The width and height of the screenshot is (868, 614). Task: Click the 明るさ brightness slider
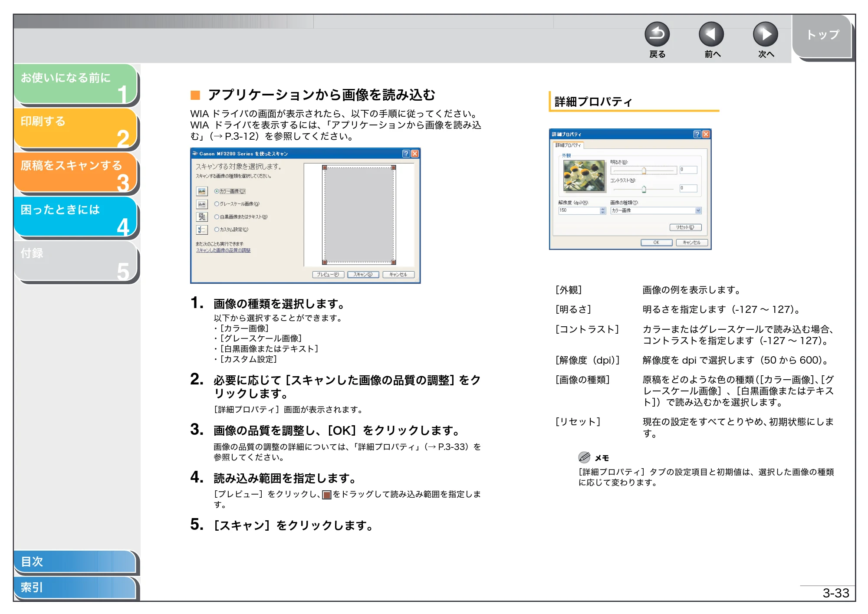[644, 171]
